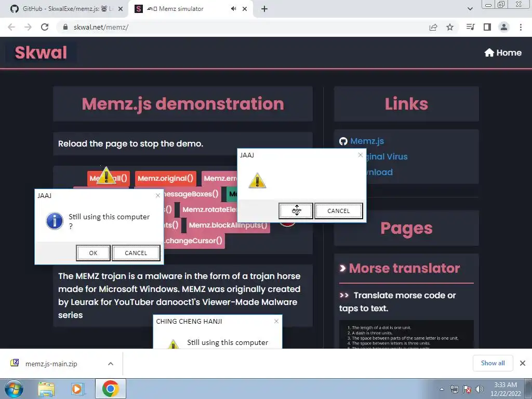Screen dimensions: 532x399
Task: Click the floating warning triangle over Memz buttons
Action: point(106,176)
